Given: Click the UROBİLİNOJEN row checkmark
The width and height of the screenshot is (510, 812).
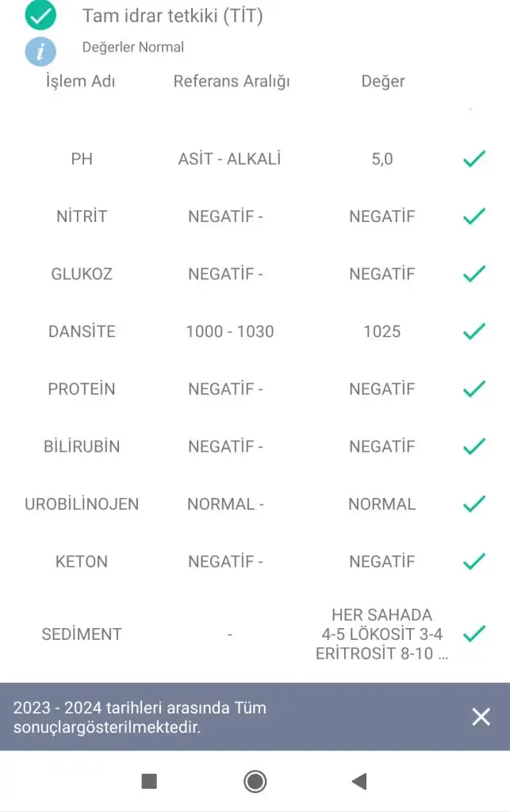Looking at the screenshot, I should click(x=474, y=504).
